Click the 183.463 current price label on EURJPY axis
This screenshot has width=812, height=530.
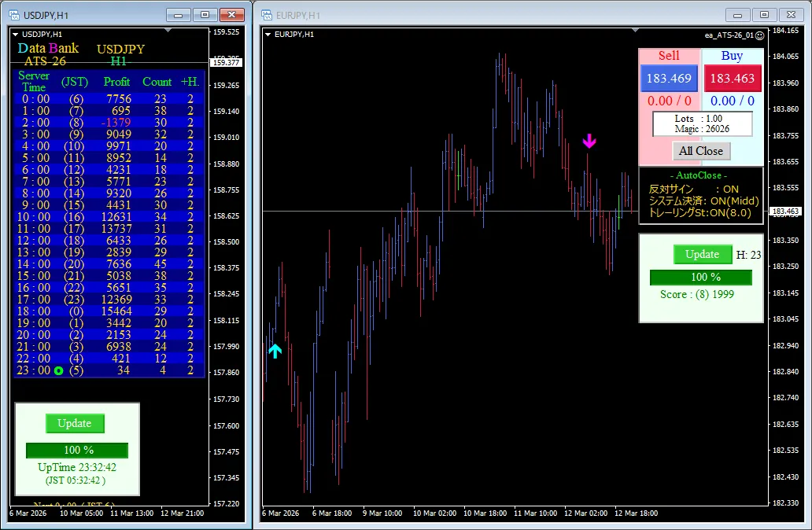pos(785,212)
